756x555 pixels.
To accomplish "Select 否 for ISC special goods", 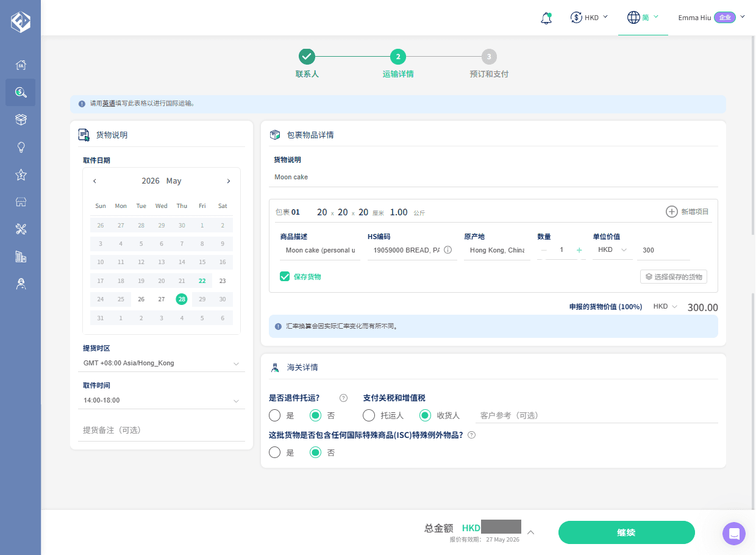I will click(315, 453).
